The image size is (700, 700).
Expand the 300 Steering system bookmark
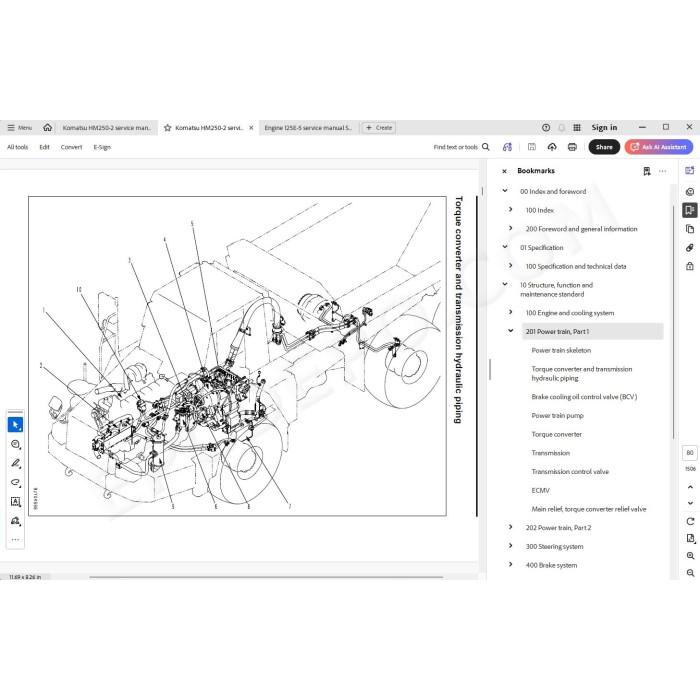point(511,546)
